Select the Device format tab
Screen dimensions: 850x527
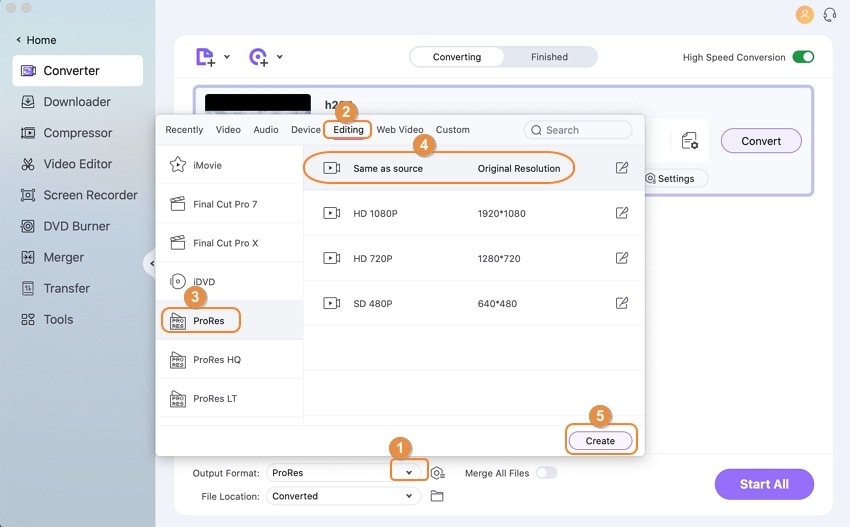pyautogui.click(x=306, y=130)
